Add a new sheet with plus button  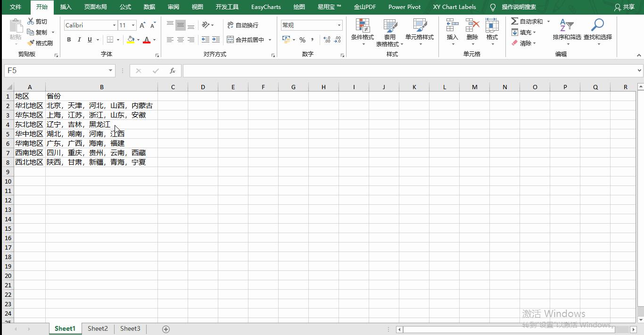(x=166, y=328)
